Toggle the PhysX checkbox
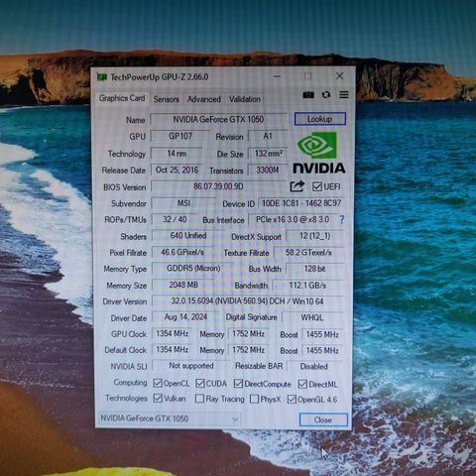Screen dimensions: 476x476 tap(254, 399)
